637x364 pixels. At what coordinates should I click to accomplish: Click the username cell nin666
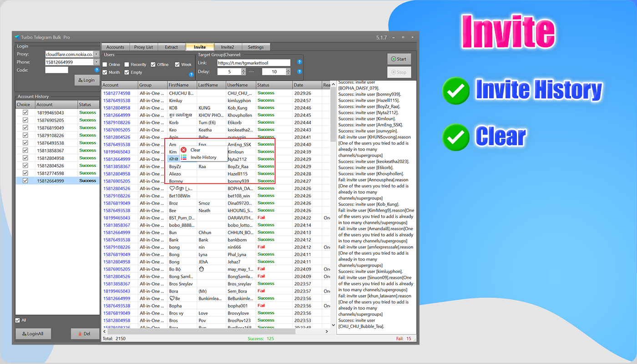click(241, 247)
